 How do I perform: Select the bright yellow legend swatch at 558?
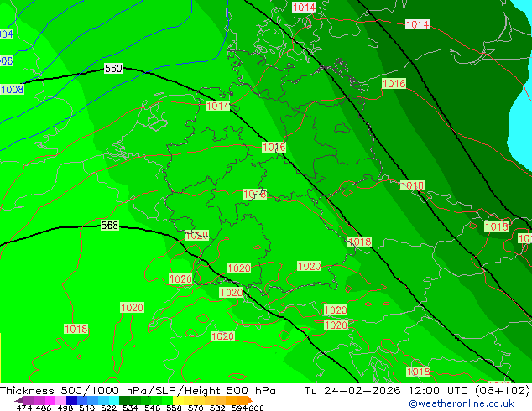[178, 400]
